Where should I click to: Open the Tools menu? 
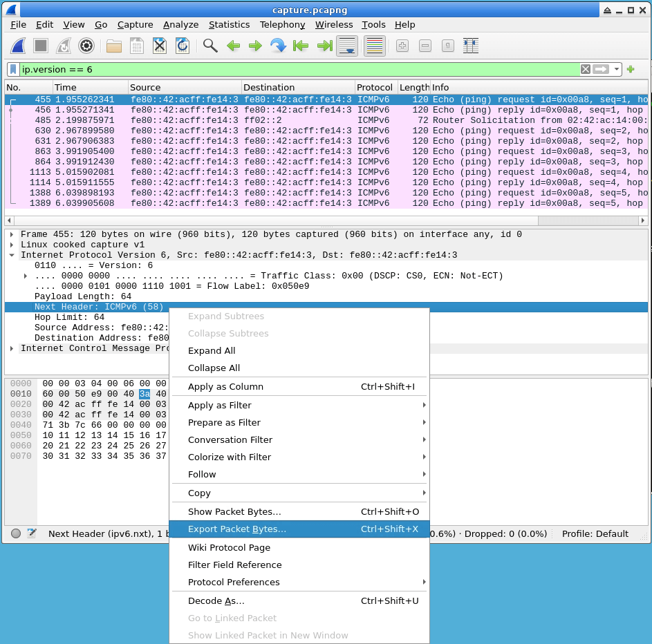(373, 24)
